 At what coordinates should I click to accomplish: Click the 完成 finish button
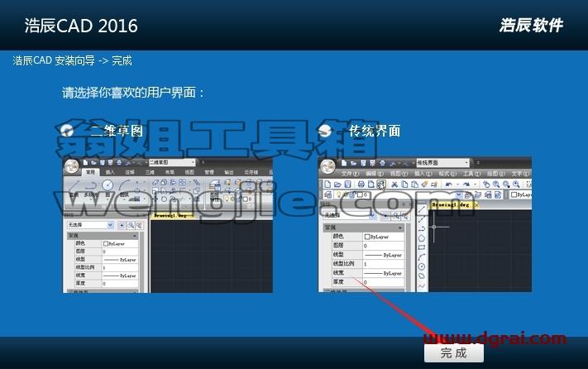coord(454,352)
